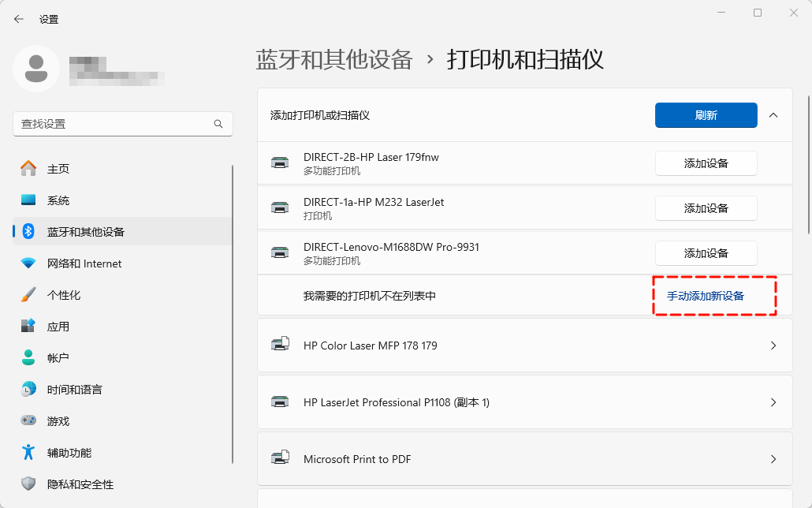Open HP LaserJet Professional P1108 chevron
Viewport: 812px width, 508px height.
point(773,402)
